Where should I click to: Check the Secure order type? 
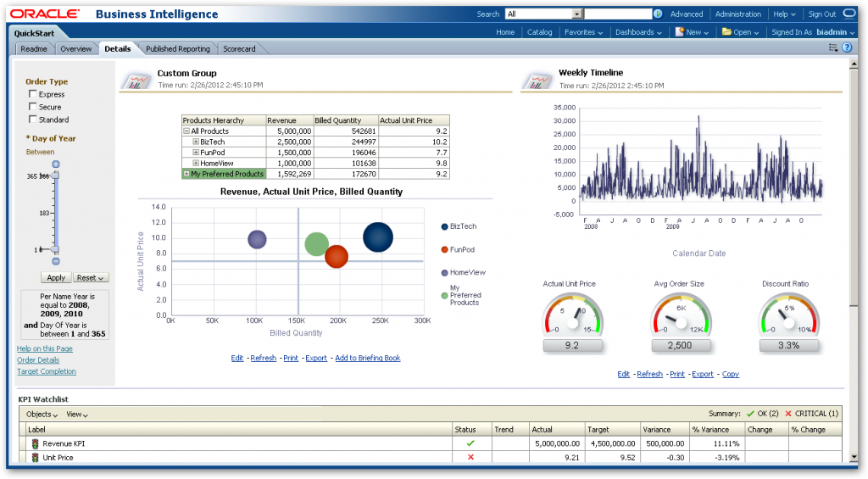point(33,107)
